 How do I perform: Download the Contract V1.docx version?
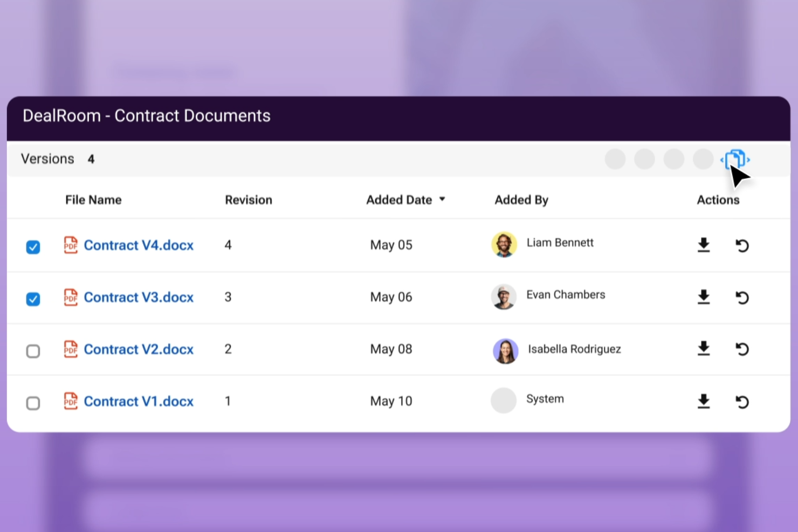tap(704, 401)
